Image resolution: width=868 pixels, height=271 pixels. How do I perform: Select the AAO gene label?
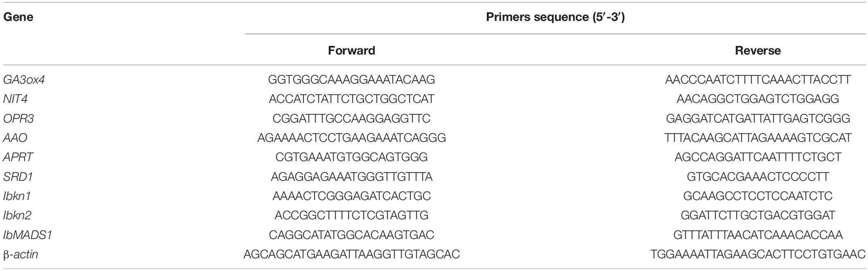[x=15, y=138]
